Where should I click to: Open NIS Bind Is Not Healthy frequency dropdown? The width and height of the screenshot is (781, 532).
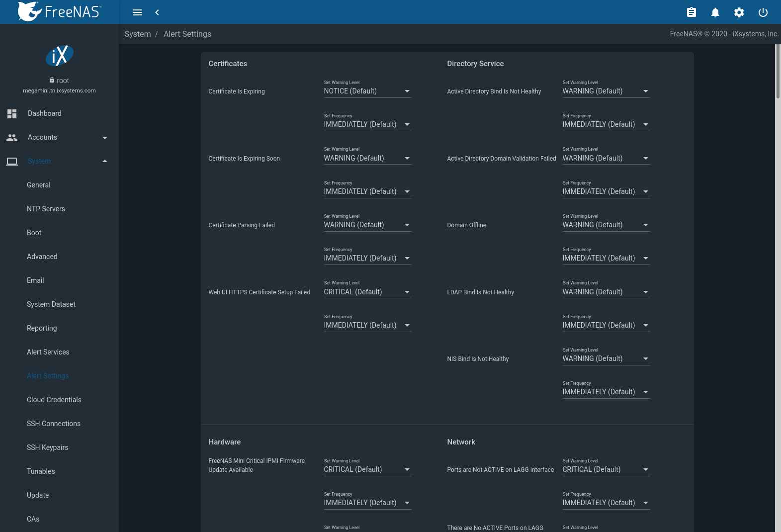606,392
